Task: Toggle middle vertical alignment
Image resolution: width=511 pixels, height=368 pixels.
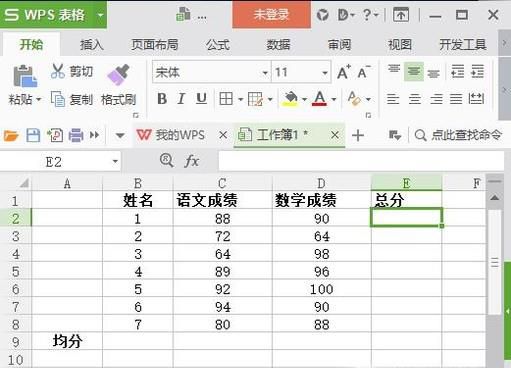Action: (414, 71)
